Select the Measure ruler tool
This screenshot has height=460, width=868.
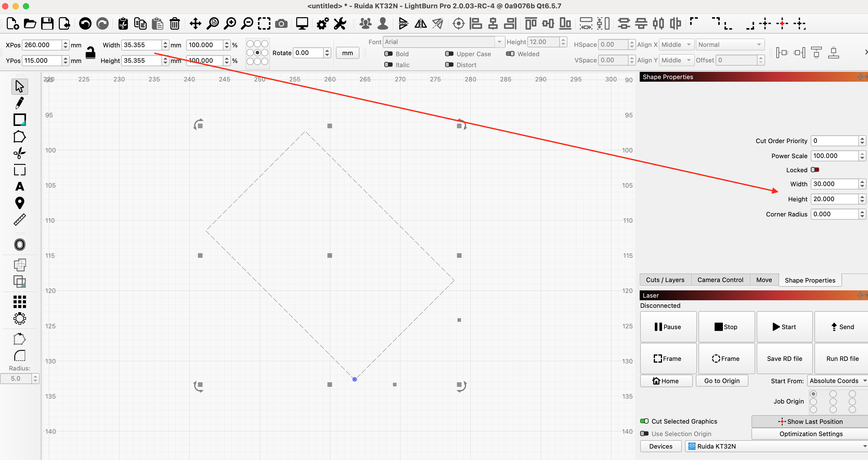tap(20, 220)
